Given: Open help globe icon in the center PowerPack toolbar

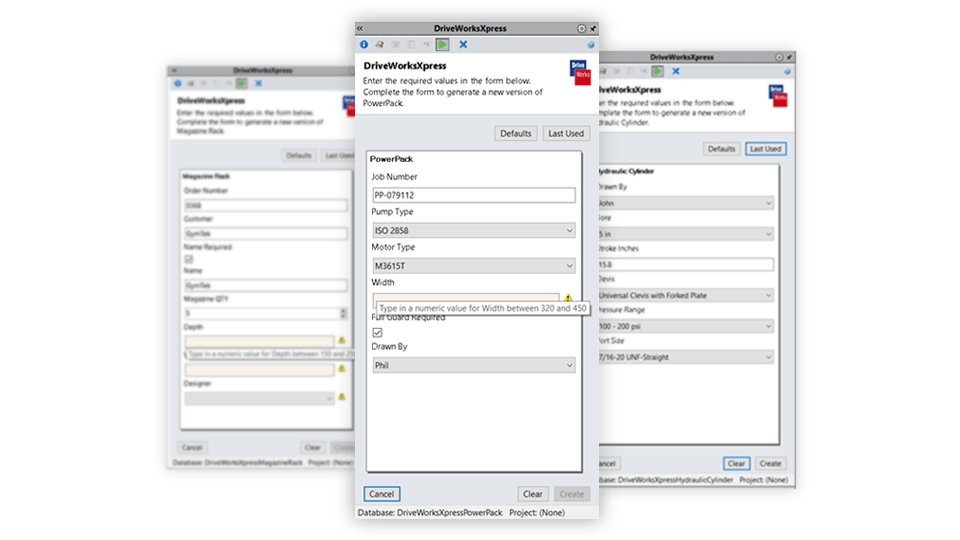Looking at the screenshot, I should pyautogui.click(x=591, y=45).
